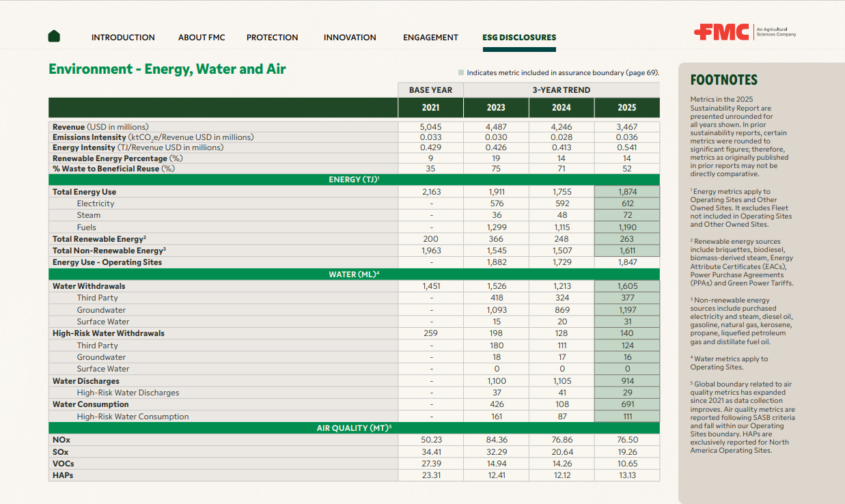Open the Introduction section
845x504 pixels.
click(123, 38)
